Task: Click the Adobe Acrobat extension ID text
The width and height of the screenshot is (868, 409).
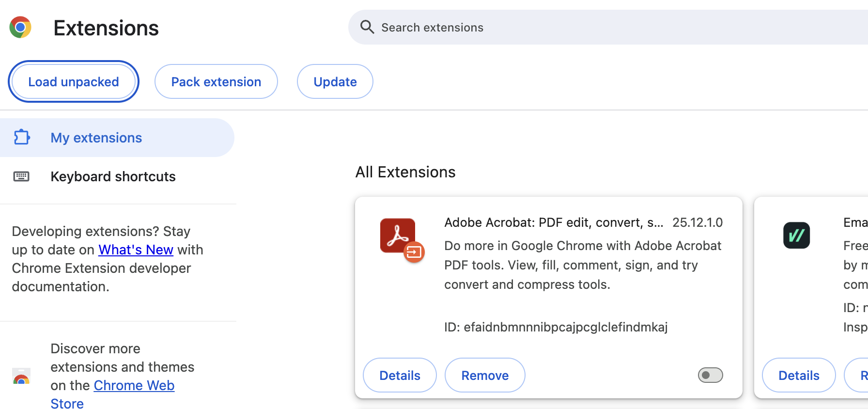Action: 556,327
